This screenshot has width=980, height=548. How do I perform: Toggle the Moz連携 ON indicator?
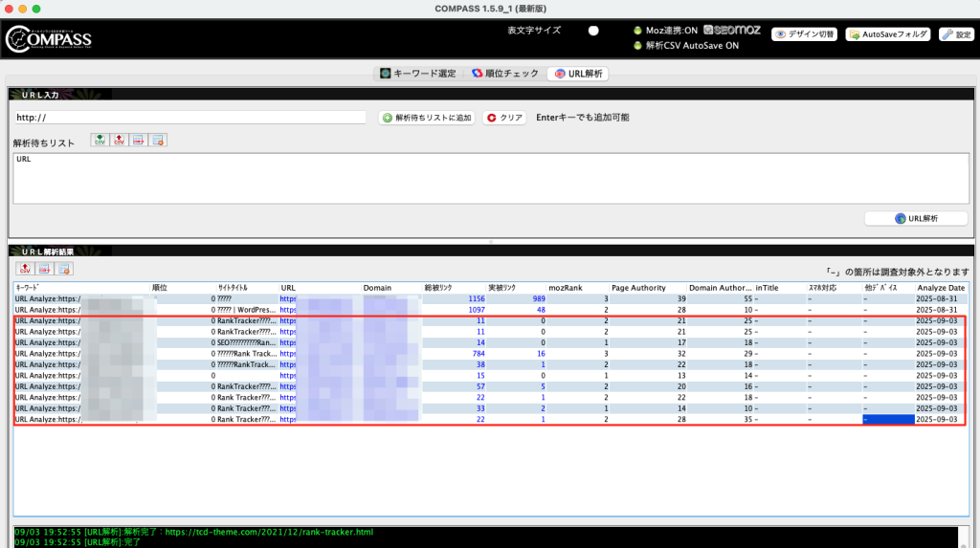637,31
